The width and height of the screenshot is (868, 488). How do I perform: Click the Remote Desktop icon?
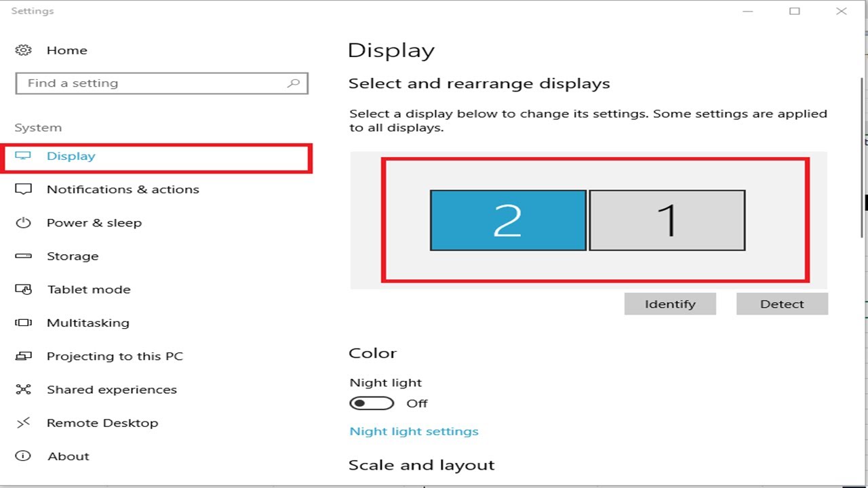[x=24, y=423]
